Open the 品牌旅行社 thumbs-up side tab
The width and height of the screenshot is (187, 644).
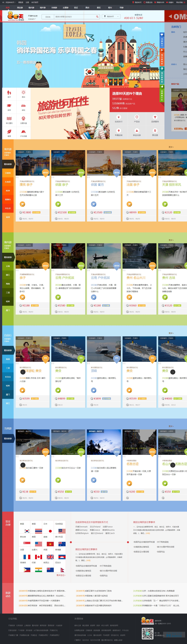(x=162, y=93)
